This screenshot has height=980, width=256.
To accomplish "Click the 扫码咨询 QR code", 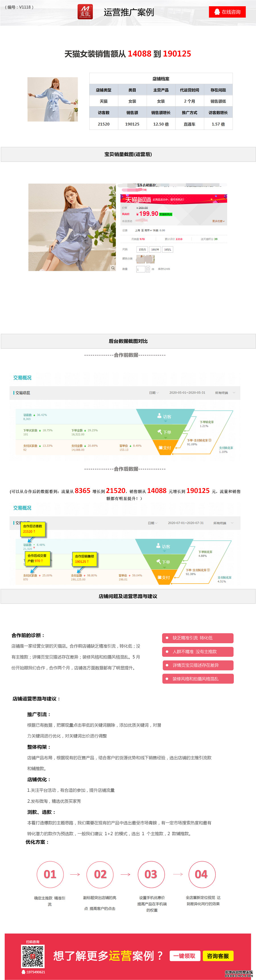I will tap(33, 957).
